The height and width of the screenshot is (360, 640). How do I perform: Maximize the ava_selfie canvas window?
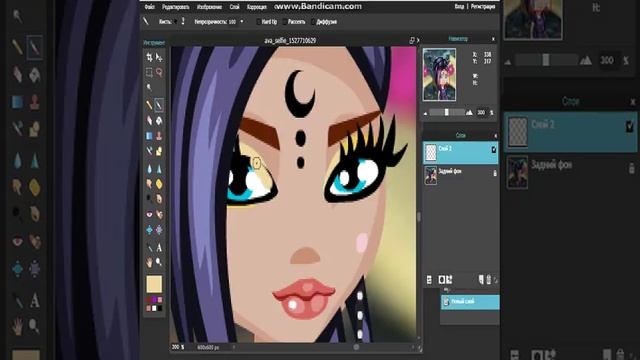click(411, 40)
